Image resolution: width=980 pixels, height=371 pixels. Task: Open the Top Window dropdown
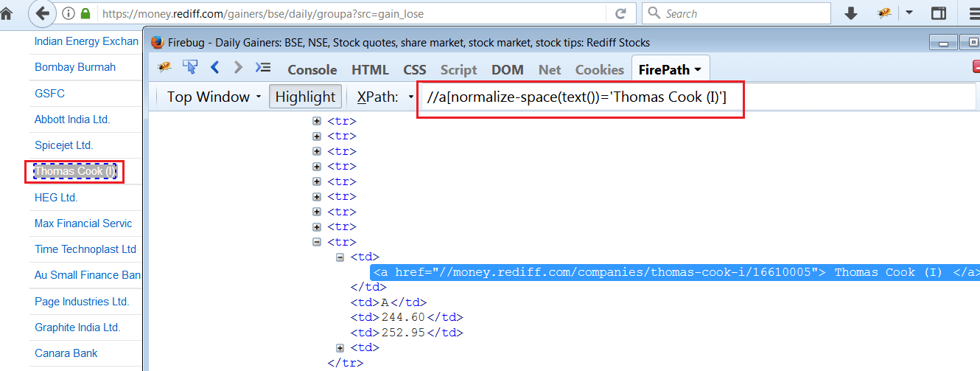pos(214,97)
